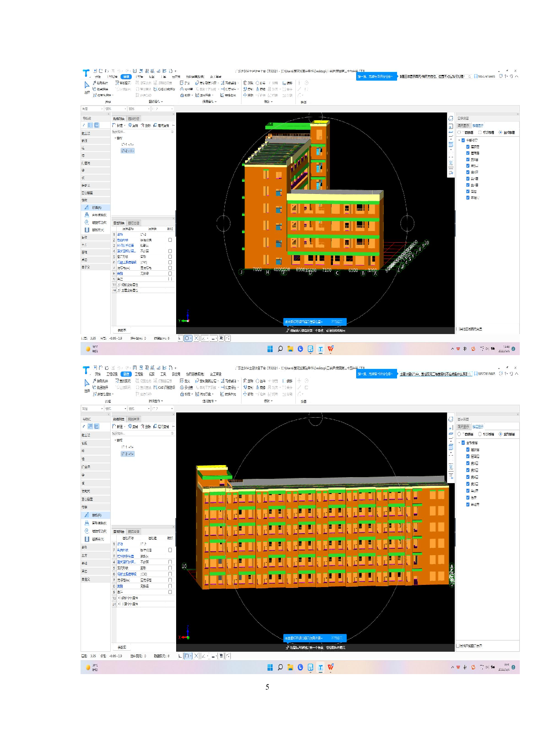Open WPS icon on the upper screenshot's taskbar
The width and height of the screenshot is (534, 756).
330,349
